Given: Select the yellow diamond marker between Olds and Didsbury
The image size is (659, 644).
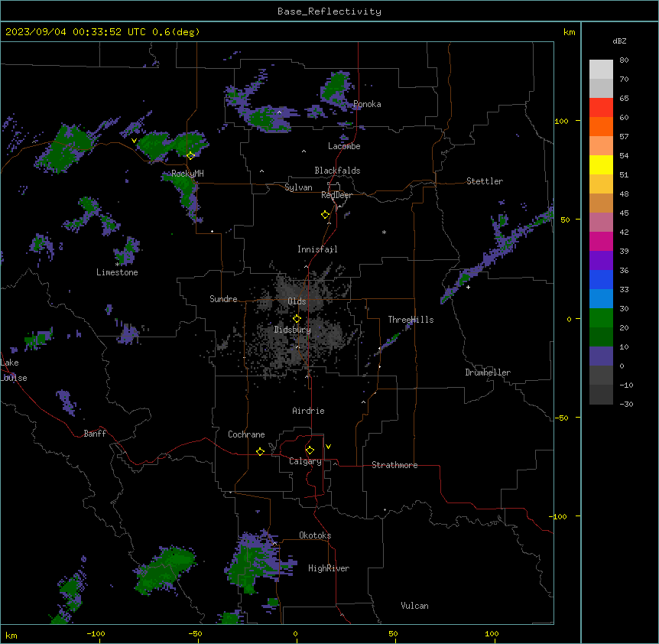Looking at the screenshot, I should coord(297,319).
